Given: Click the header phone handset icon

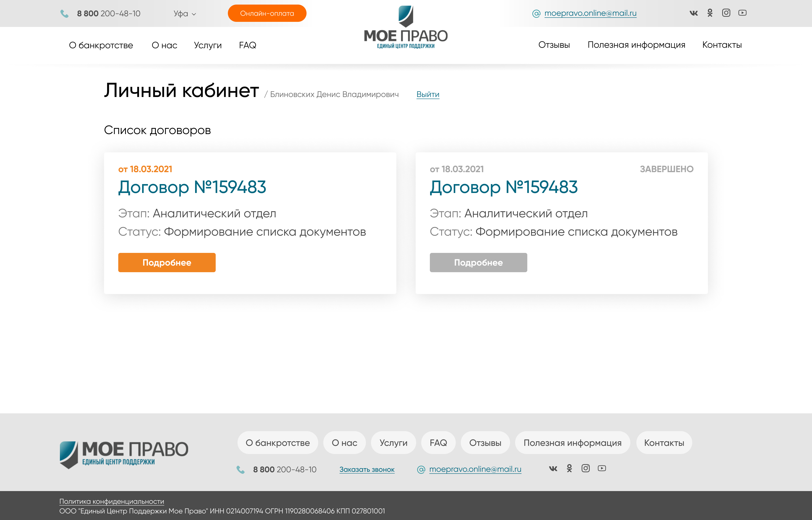Looking at the screenshot, I should click(x=64, y=13).
